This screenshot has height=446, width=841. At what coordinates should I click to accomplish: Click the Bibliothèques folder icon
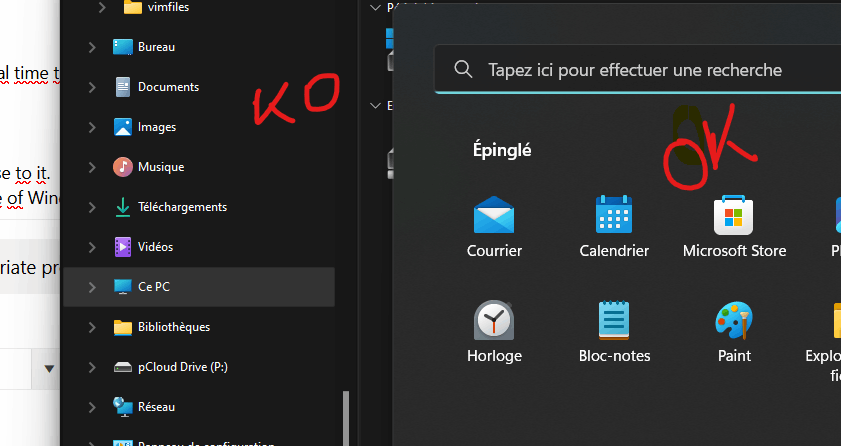(x=123, y=327)
